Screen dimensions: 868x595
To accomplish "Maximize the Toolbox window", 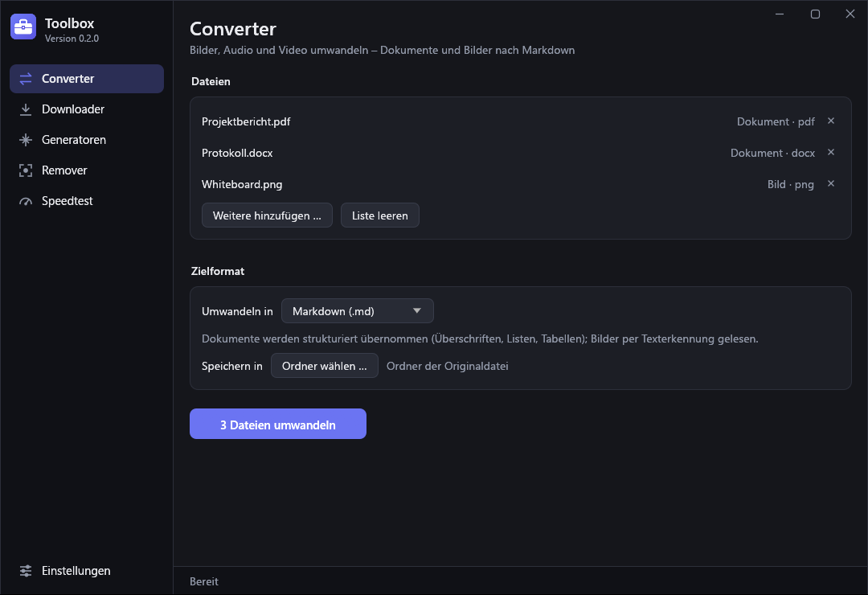I will coord(815,14).
